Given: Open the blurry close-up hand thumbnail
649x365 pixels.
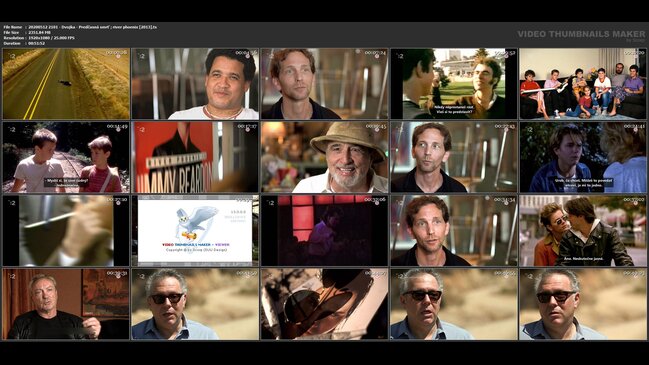Looking at the screenshot, I should [x=66, y=231].
